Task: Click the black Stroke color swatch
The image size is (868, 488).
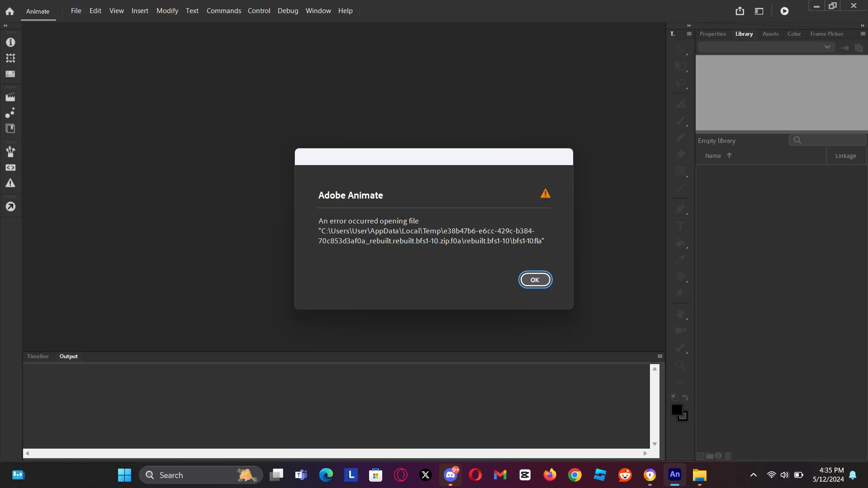Action: tap(677, 410)
